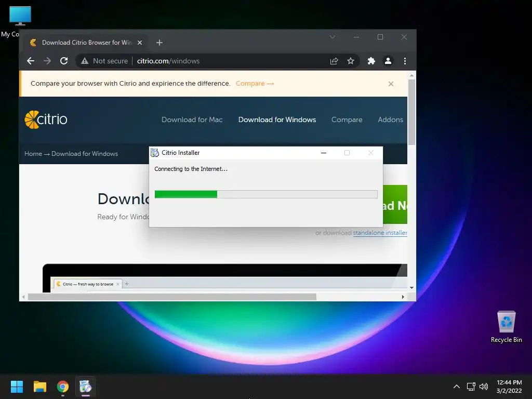Click the scroll down arrow of page
Image resolution: width=532 pixels, height=399 pixels.
(411, 288)
